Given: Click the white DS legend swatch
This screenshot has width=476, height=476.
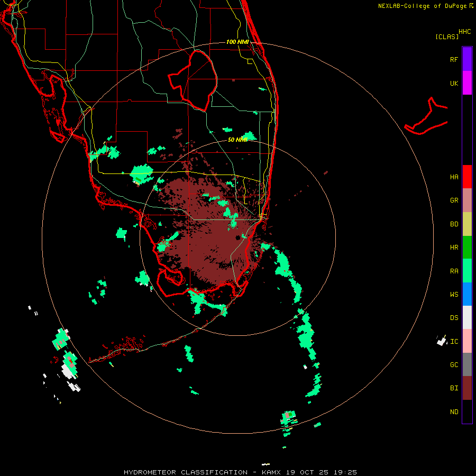Looking at the screenshot, I should click(467, 317).
